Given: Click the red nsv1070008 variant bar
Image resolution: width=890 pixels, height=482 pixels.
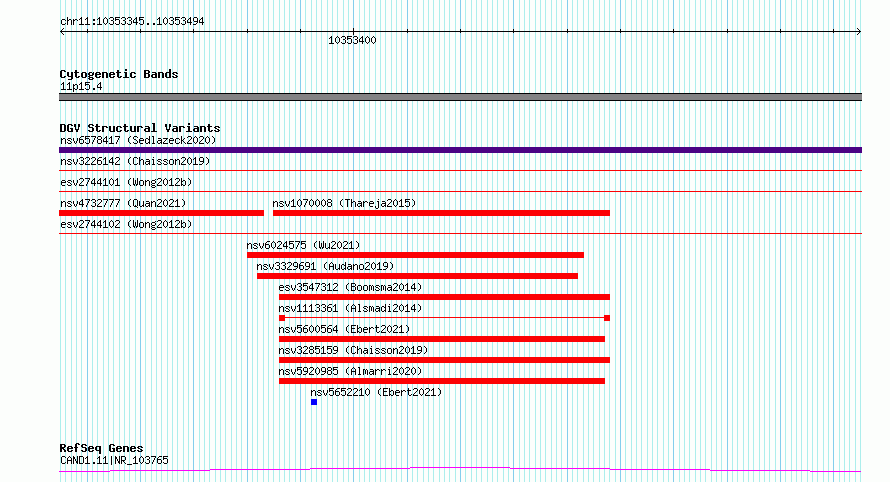Looking at the screenshot, I should coord(441,213).
